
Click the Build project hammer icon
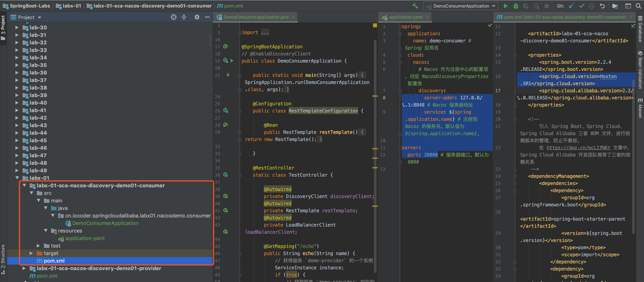415,6
